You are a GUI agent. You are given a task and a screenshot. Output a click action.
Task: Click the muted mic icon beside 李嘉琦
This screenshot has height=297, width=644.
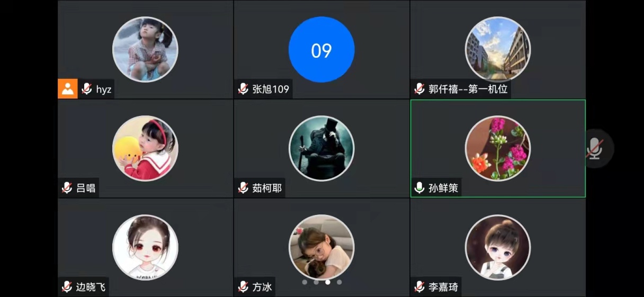(x=419, y=287)
